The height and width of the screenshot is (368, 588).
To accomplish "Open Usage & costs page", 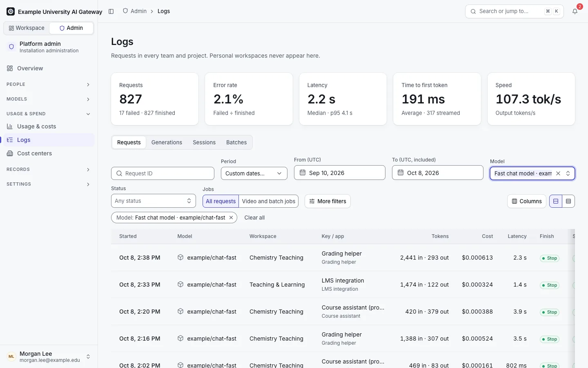I will pos(49,126).
